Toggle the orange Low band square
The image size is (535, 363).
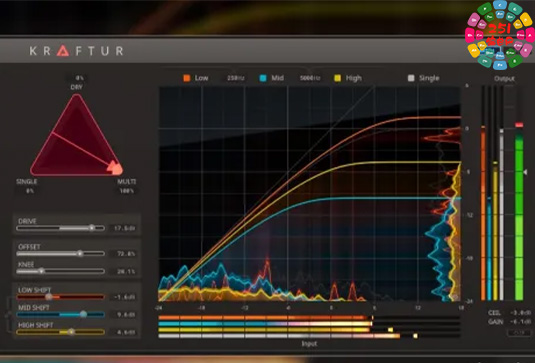pyautogui.click(x=187, y=78)
